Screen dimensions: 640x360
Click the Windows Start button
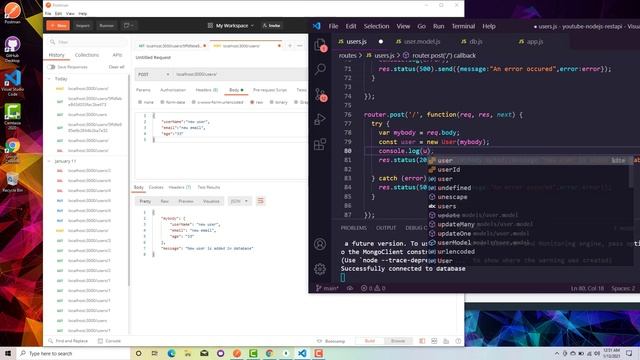8,353
